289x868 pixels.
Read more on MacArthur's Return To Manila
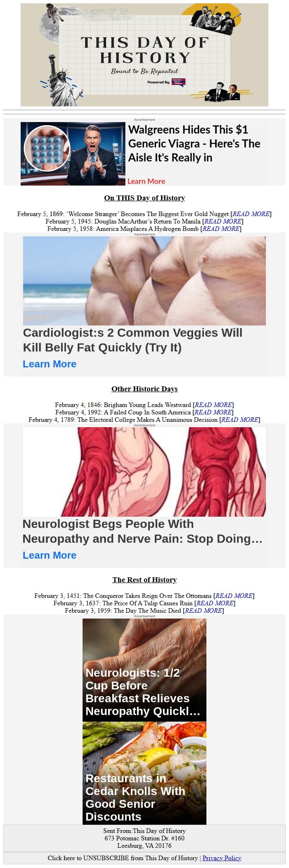coord(223,221)
